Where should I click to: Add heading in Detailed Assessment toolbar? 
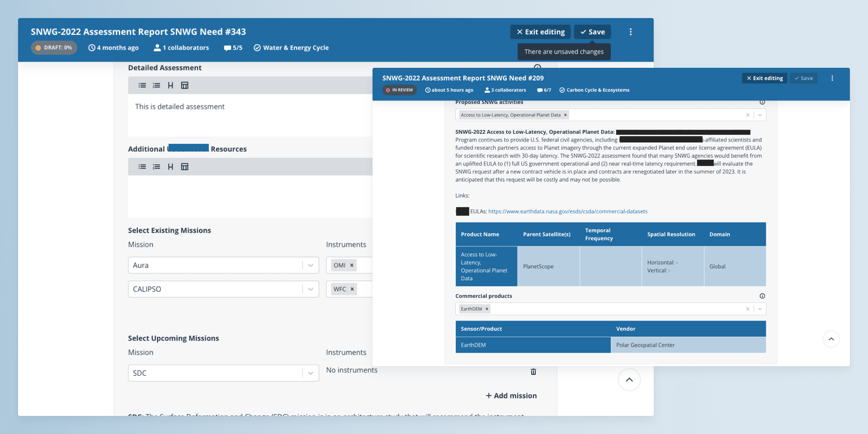click(170, 85)
